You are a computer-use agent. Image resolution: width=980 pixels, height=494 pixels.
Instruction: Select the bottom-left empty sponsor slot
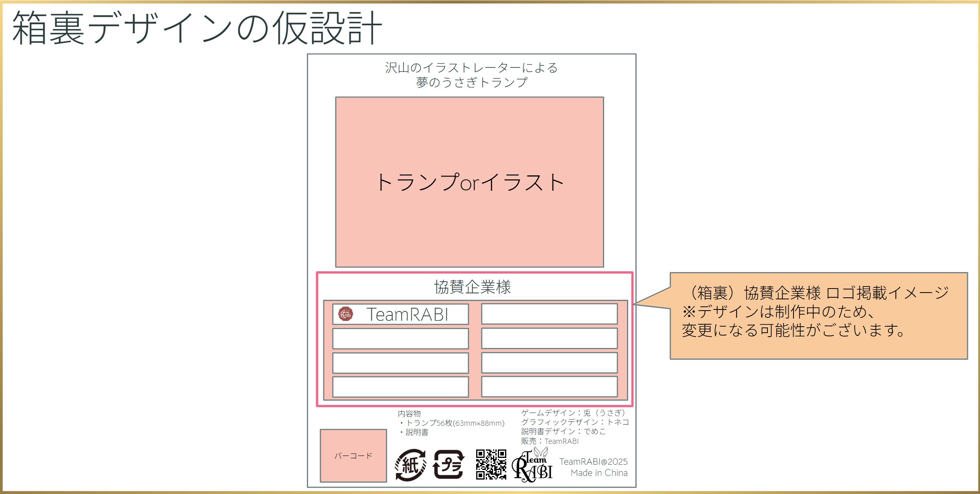coord(400,387)
